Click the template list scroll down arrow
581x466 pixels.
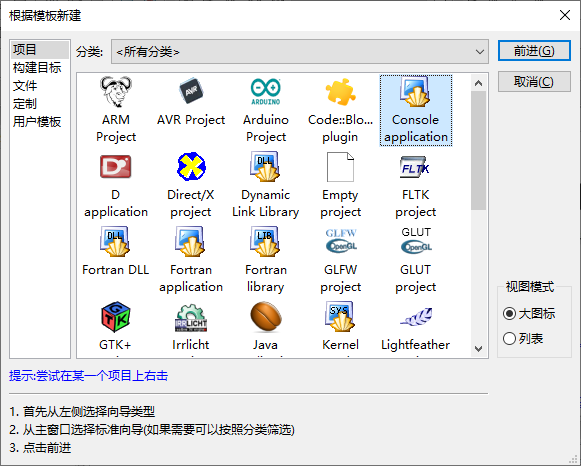tap(478, 349)
